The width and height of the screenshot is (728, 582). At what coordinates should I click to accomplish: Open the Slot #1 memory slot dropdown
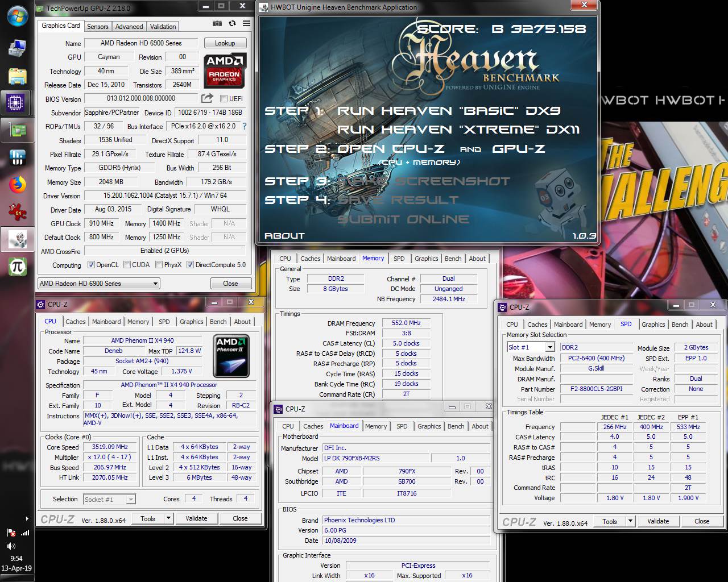(x=531, y=347)
